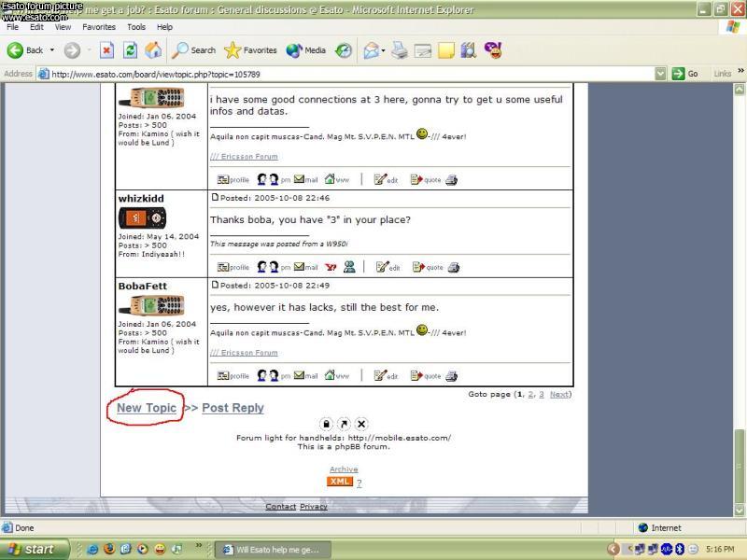Edit whizkidd's post

(x=388, y=267)
